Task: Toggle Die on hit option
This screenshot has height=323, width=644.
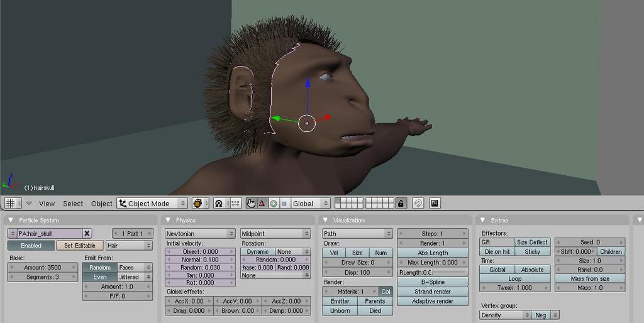Action: click(497, 251)
